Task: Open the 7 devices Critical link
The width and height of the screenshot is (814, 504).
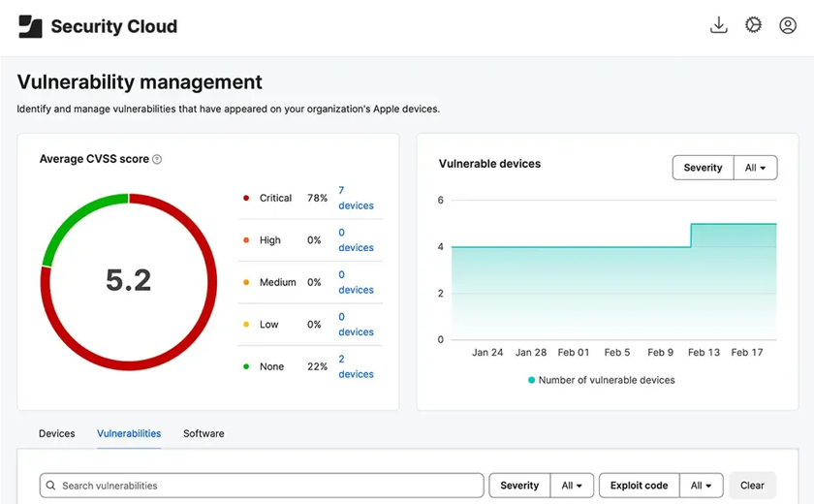Action: [355, 198]
